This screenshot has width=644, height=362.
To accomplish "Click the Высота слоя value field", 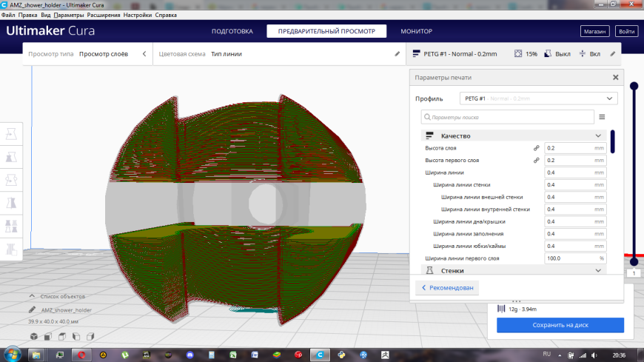I will [x=575, y=148].
